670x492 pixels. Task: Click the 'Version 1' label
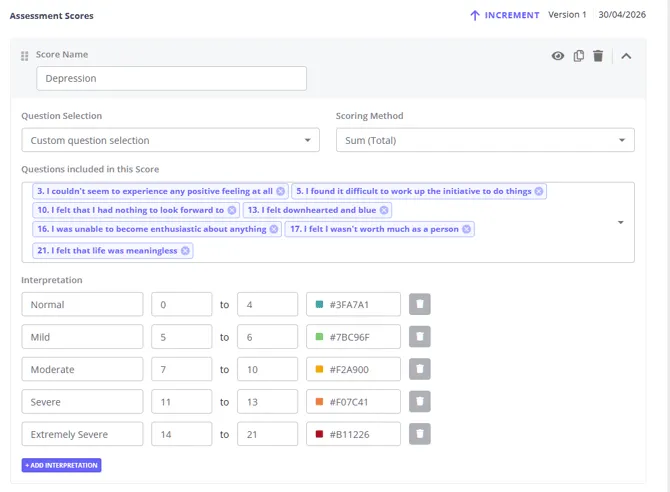tap(567, 15)
